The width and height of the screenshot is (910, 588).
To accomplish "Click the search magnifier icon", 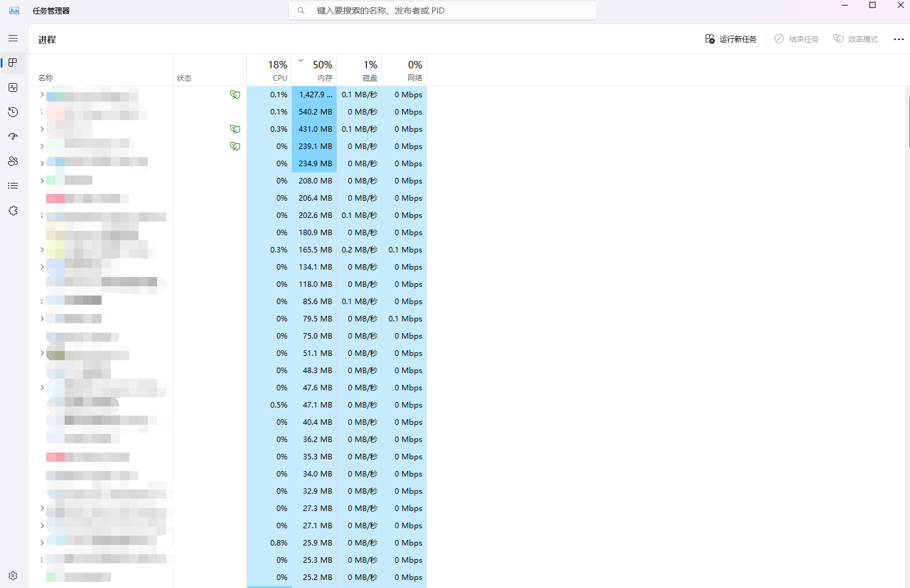I will [x=301, y=10].
